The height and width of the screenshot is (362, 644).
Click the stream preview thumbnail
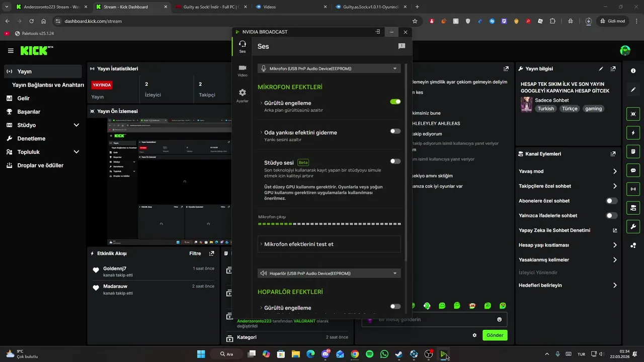pos(170,182)
